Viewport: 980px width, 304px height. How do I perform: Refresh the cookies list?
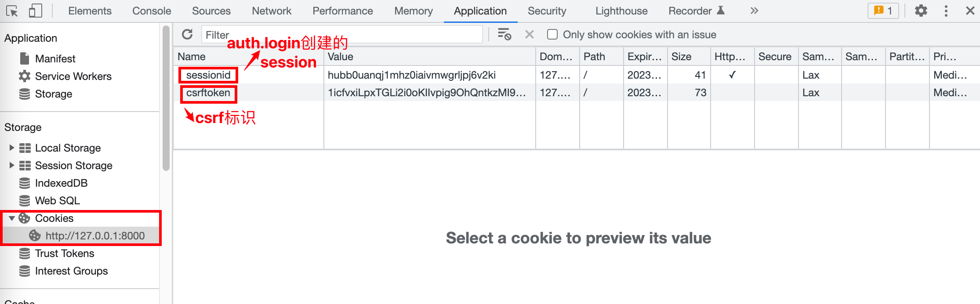pos(188,34)
